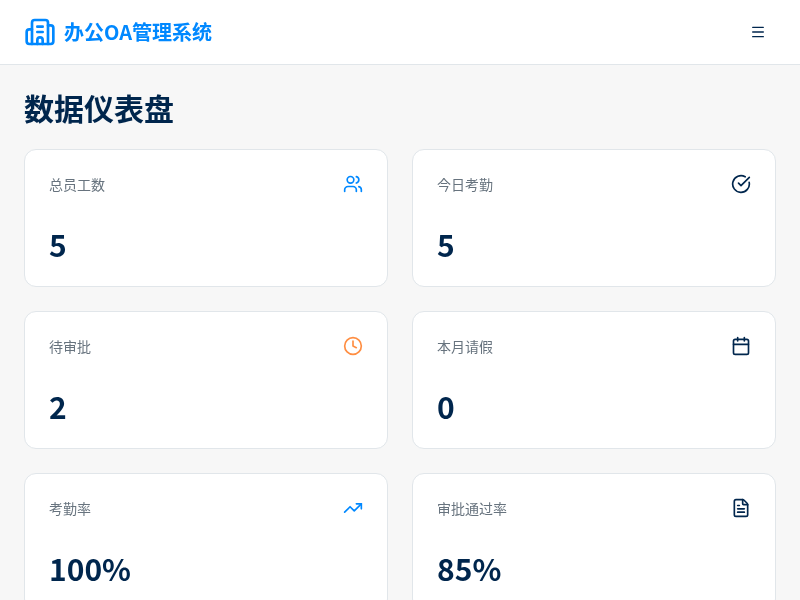Click the 85% approval rate value
Viewport: 800px width, 600px height.
click(469, 570)
